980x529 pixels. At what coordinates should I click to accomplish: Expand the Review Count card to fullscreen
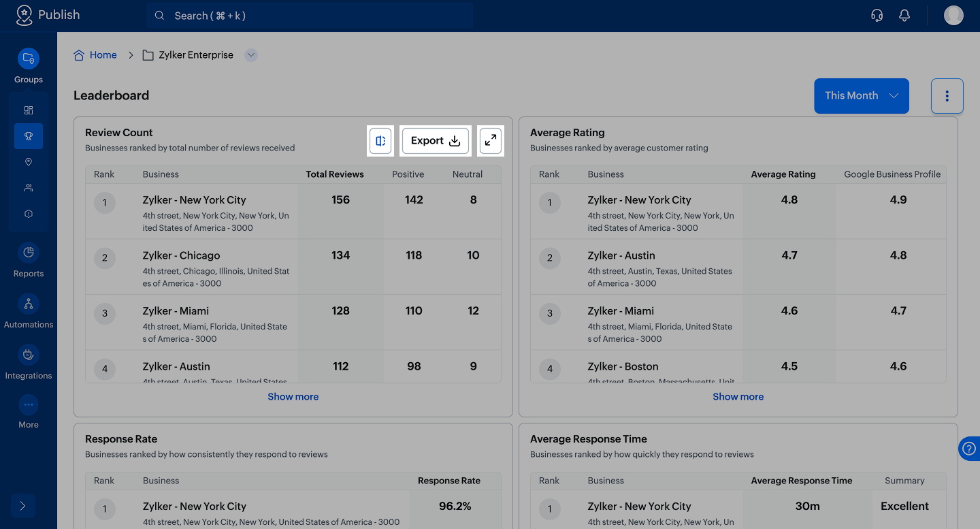tap(491, 141)
